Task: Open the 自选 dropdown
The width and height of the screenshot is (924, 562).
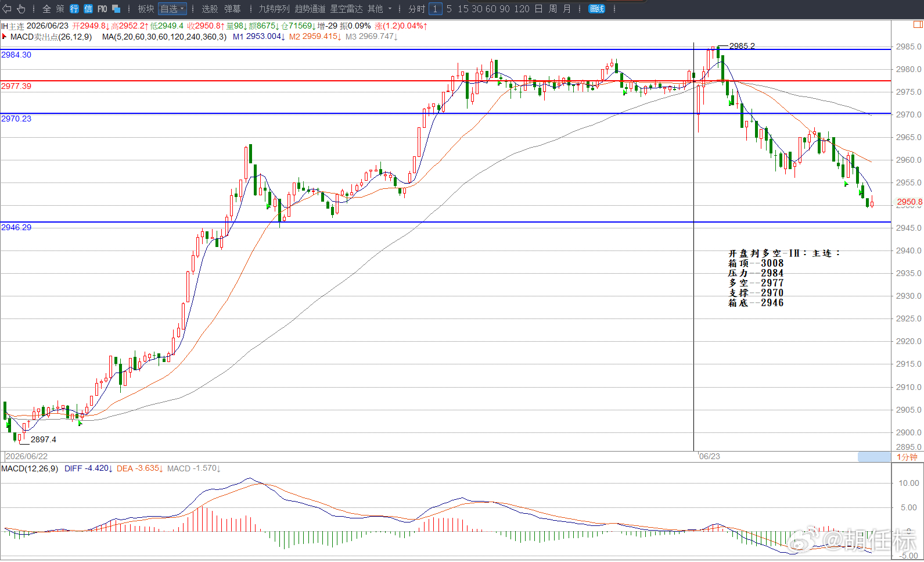Action: [172, 9]
